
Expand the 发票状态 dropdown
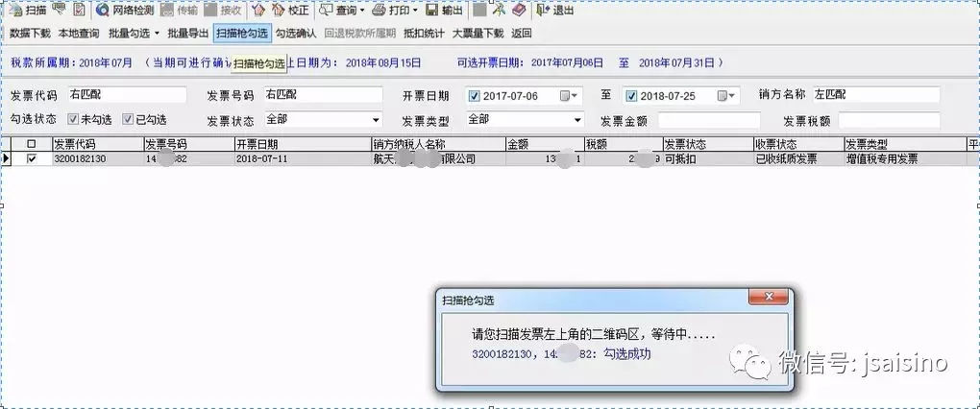(x=376, y=120)
